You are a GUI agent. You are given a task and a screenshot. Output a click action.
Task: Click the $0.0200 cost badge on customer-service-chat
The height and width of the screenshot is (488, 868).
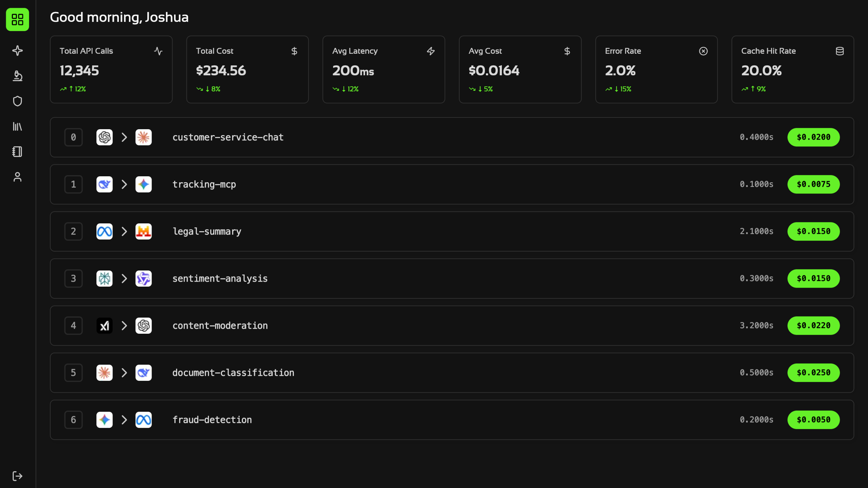click(813, 137)
